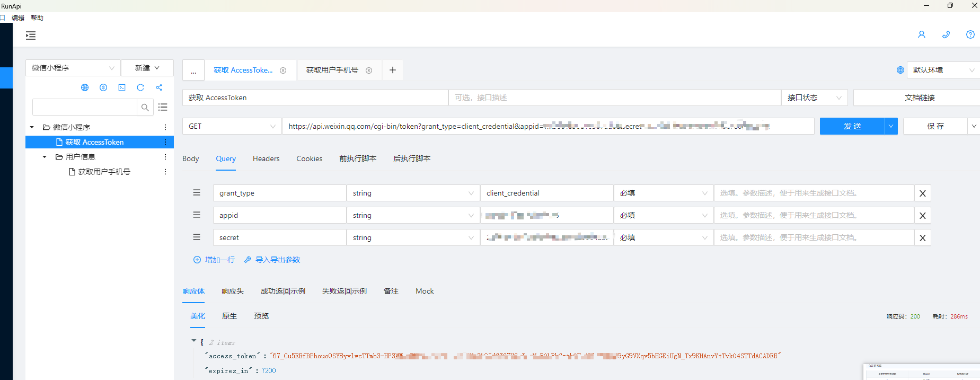This screenshot has height=380, width=980.
Task: Open the 新建 dropdown button
Action: tap(147, 68)
